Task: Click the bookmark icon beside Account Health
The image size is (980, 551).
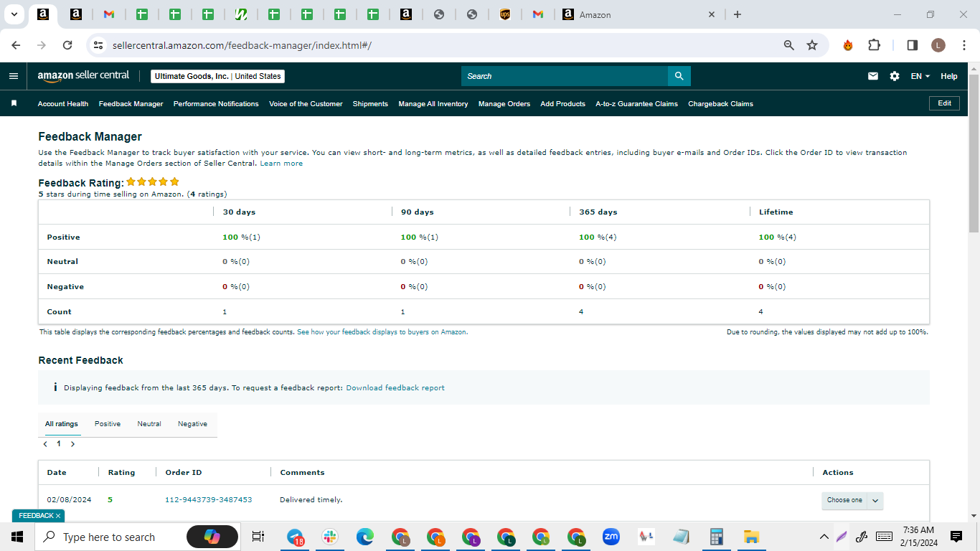Action: tap(14, 103)
